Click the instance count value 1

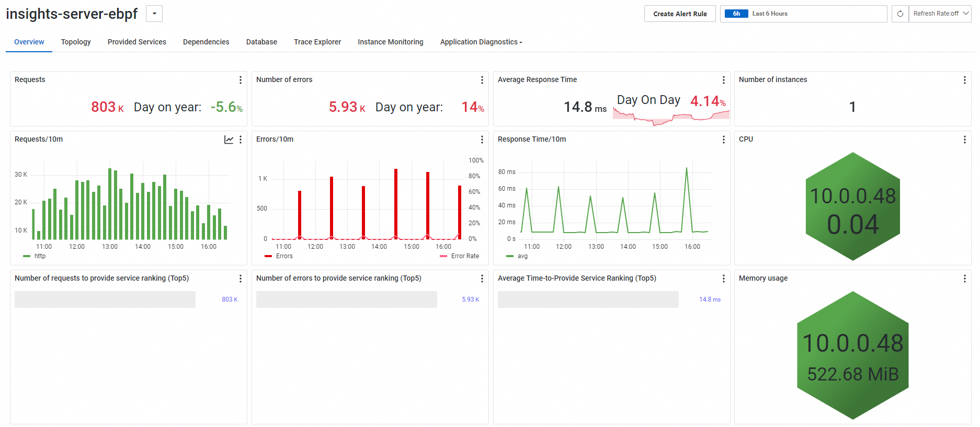click(x=852, y=107)
